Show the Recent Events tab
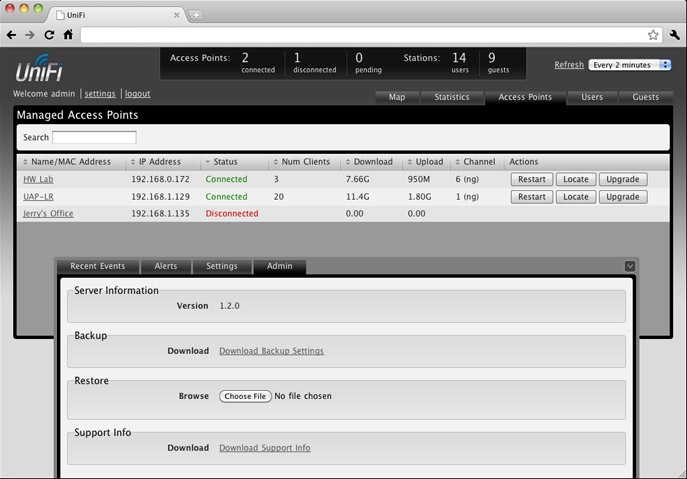This screenshot has height=479, width=687. 98,266
